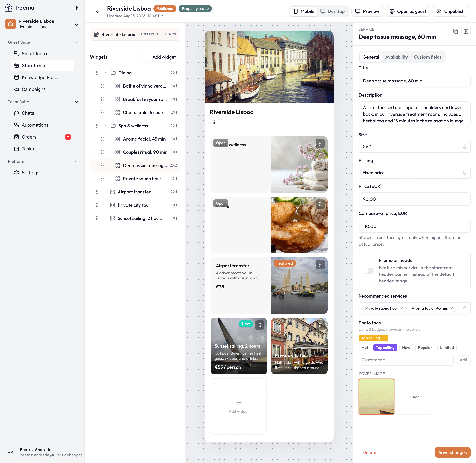
Task: Duplicate the service using the copy icon
Action: coord(455,31)
